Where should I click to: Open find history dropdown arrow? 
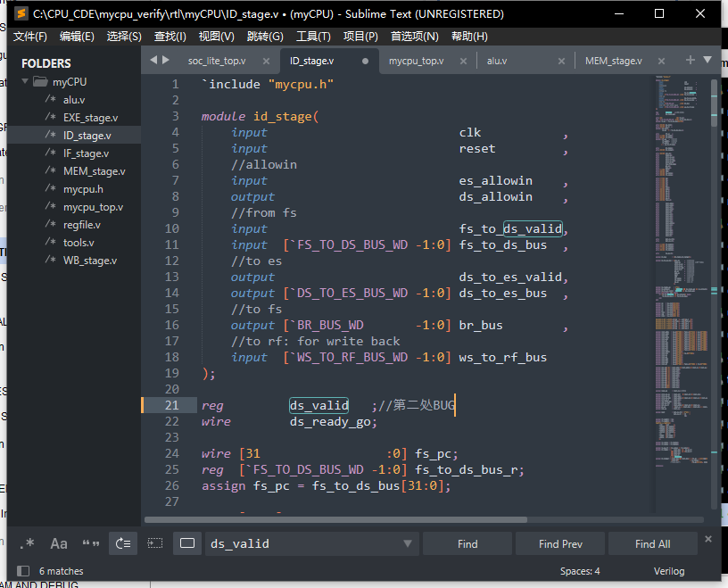point(407,543)
